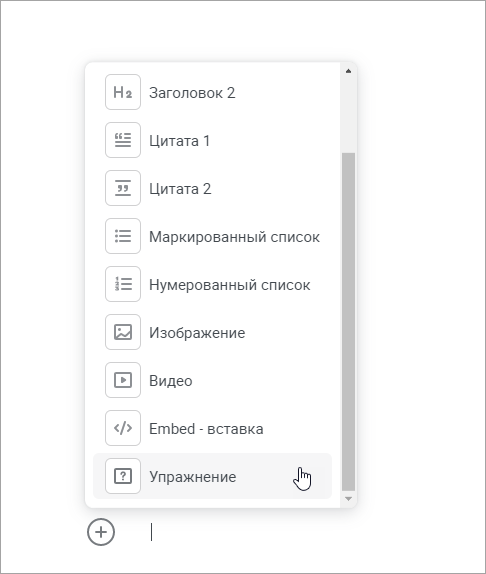This screenshot has height=574, width=486.
Task: Select the highlighted Упражнение item
Action: tap(212, 476)
